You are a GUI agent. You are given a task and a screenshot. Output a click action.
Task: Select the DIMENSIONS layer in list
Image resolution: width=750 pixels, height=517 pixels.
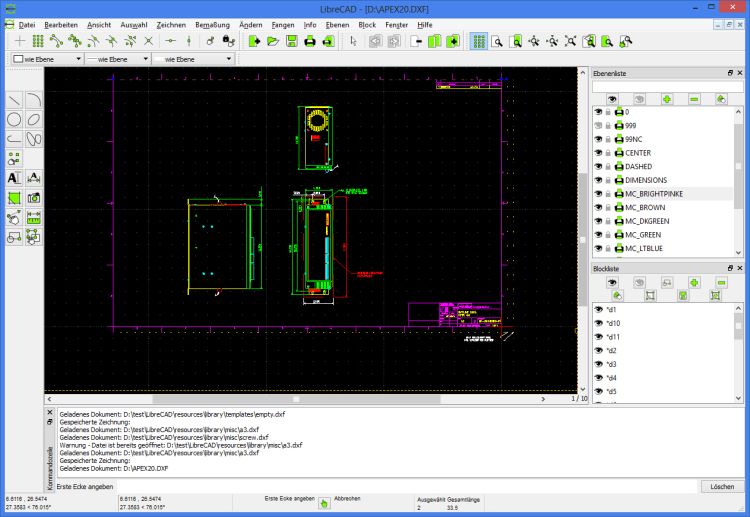[645, 180]
